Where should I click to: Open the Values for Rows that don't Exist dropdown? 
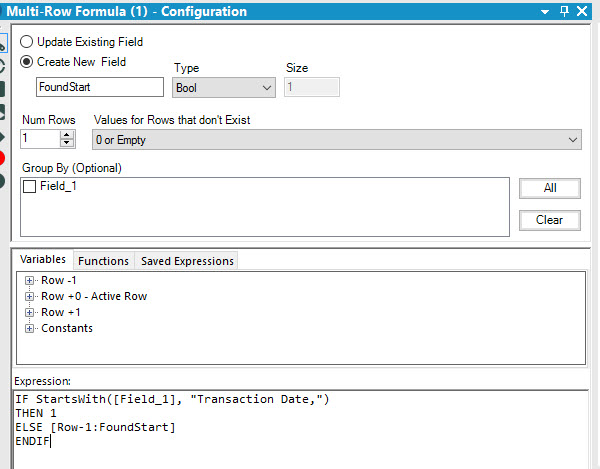click(336, 140)
